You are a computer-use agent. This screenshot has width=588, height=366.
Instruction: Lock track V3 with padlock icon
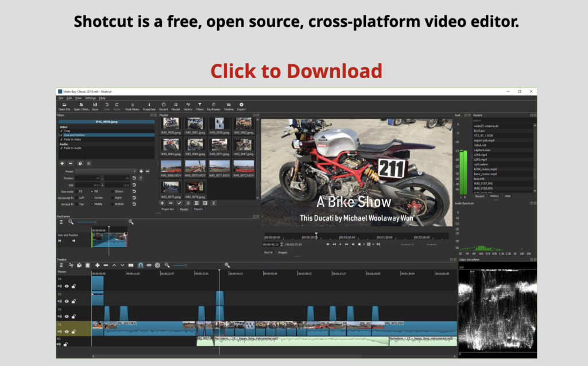coord(73,302)
